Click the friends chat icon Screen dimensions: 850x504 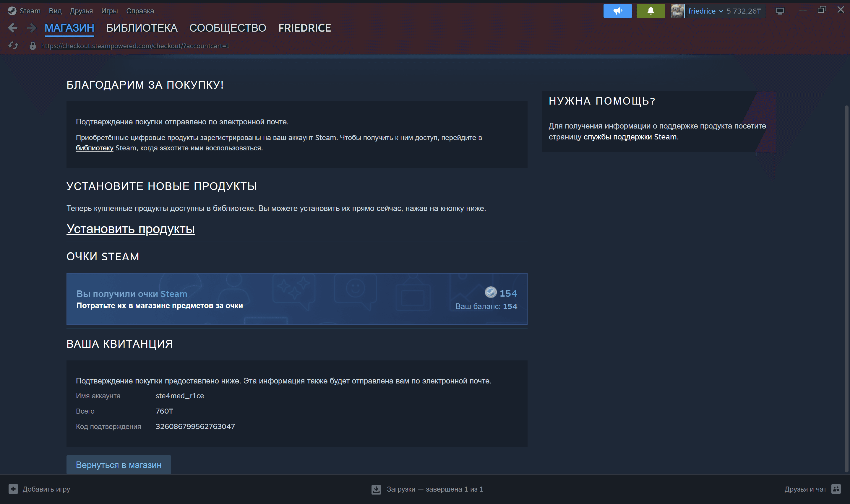pyautogui.click(x=836, y=489)
